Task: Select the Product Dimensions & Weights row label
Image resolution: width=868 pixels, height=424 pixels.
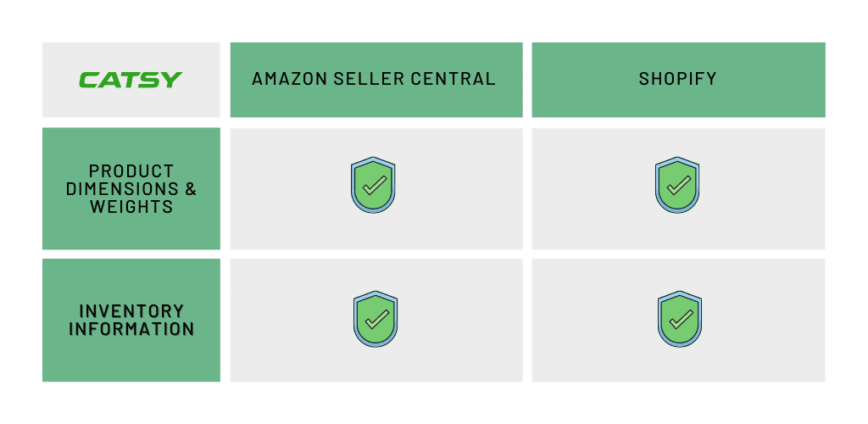Action: click(131, 189)
